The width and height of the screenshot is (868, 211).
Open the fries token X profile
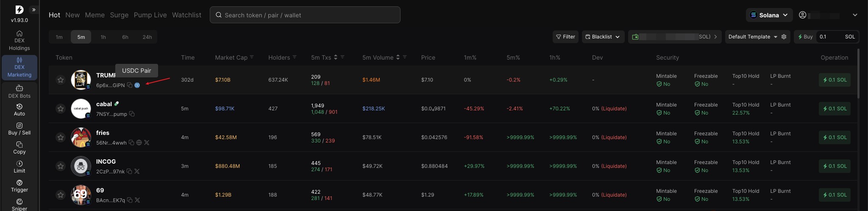tap(147, 142)
